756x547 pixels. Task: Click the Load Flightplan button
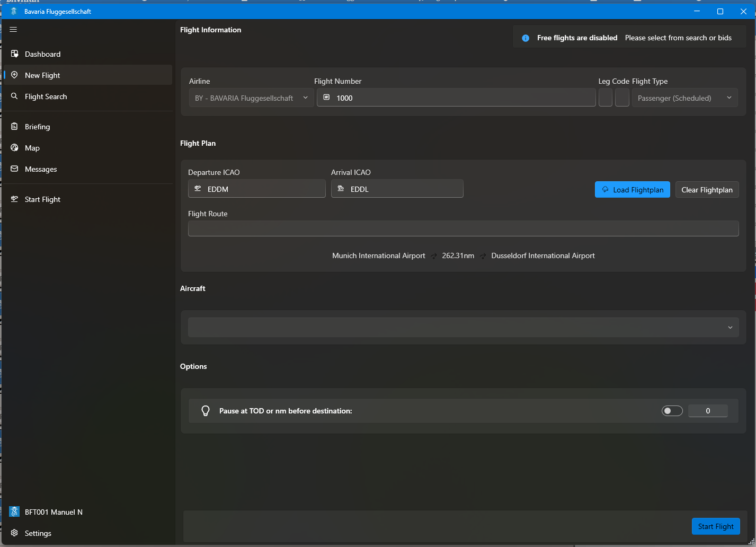(633, 190)
